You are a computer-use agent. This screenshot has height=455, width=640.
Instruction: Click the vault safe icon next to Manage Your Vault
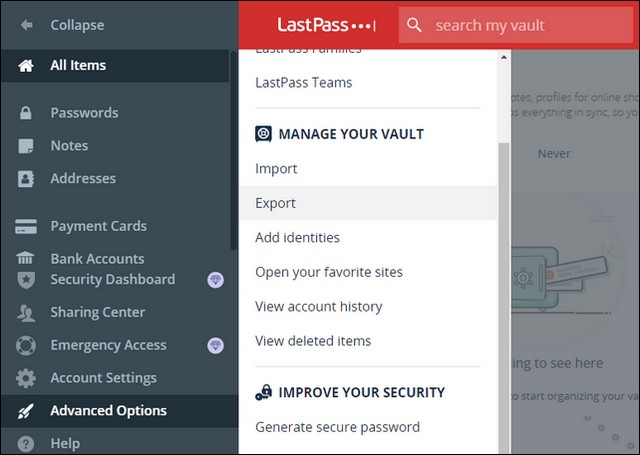click(x=263, y=134)
